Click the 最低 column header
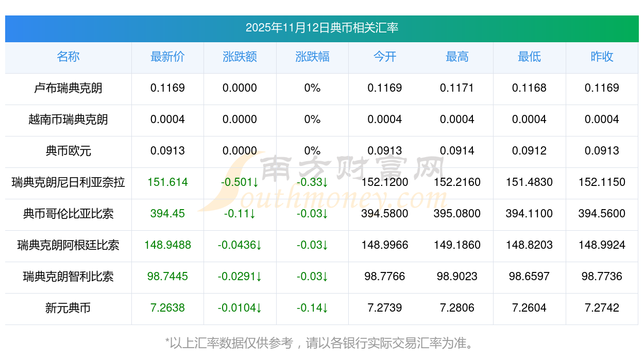644x359 pixels. pyautogui.click(x=529, y=57)
